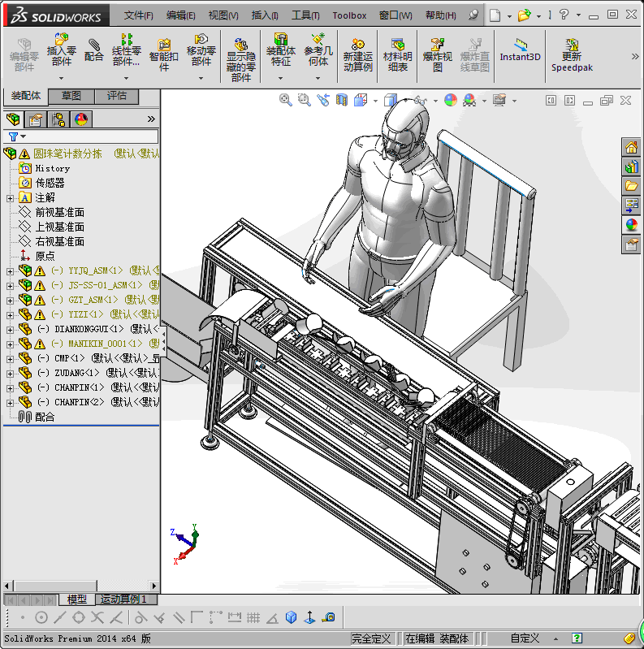Image resolution: width=644 pixels, height=649 pixels.
Task: Click Insert Components (插入零部件) tool
Action: pyautogui.click(x=61, y=50)
